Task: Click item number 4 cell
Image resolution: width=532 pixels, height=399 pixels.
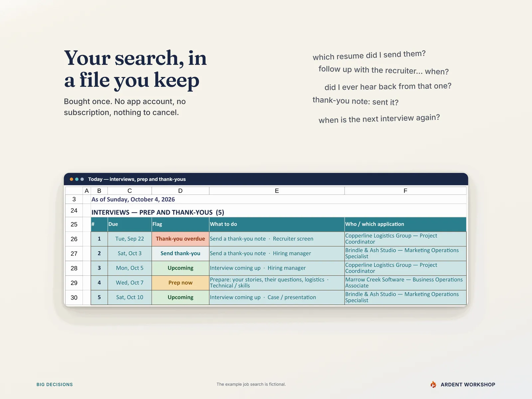Action: click(99, 283)
